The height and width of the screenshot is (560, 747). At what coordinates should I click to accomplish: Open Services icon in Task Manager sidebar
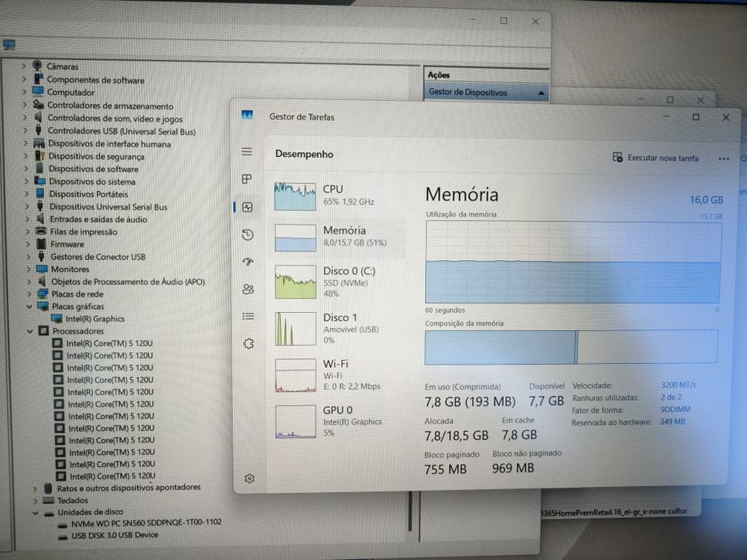pyautogui.click(x=249, y=343)
